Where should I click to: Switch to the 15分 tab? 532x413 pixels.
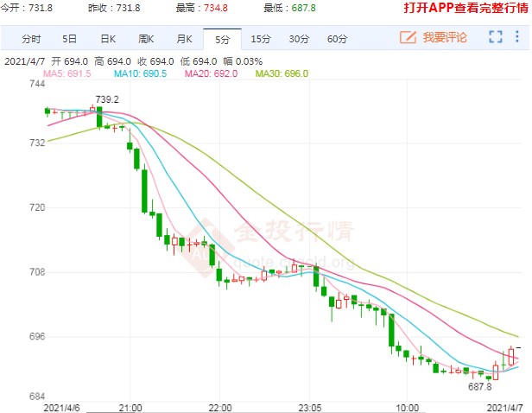[261, 39]
